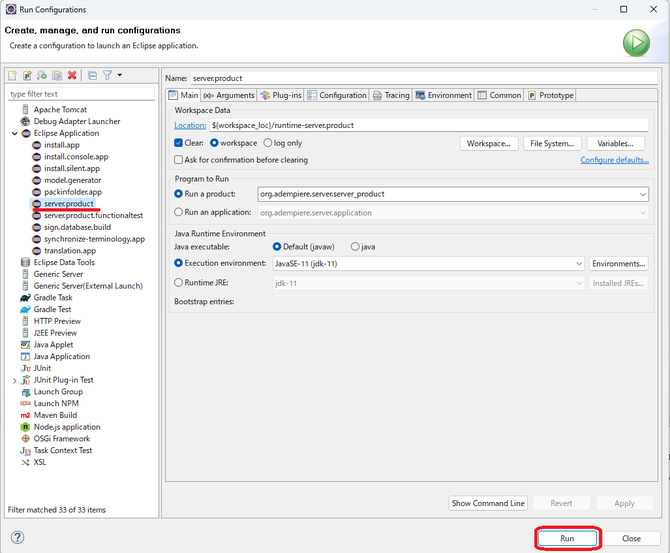670x553 pixels.
Task: Select OSGi Framework type
Action: 62,438
